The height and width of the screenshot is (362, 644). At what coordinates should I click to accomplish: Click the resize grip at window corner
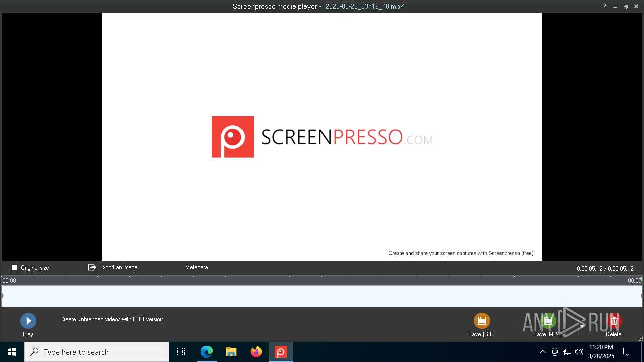pyautogui.click(x=640, y=339)
